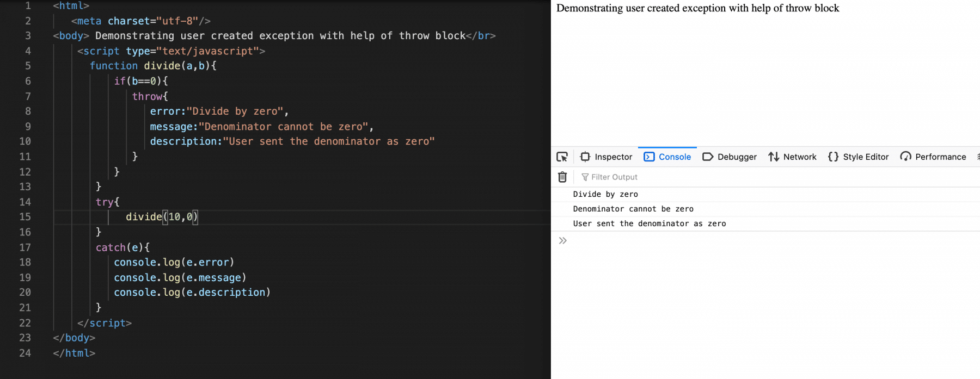Click the 'catch(e){' line
Screen dimensions: 980x379
(x=123, y=247)
